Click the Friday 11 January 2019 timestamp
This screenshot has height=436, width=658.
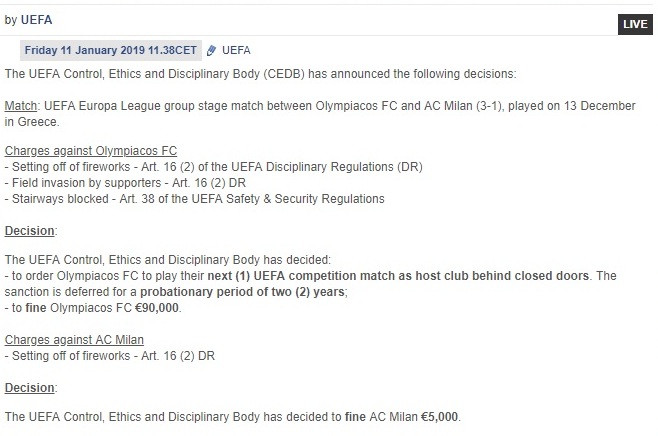pos(111,50)
